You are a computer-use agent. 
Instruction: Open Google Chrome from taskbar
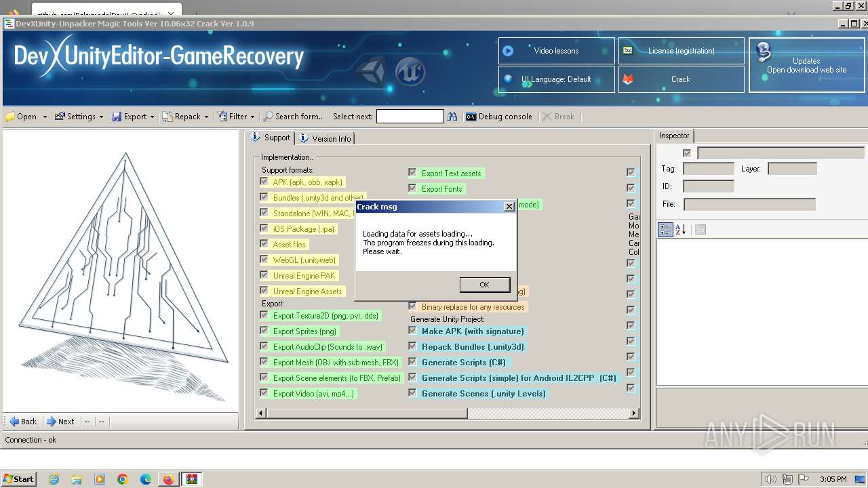point(123,479)
